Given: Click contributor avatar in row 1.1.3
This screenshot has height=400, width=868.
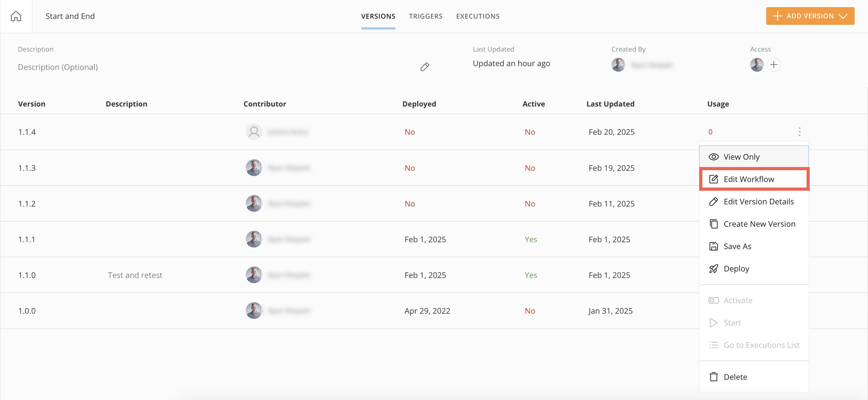Looking at the screenshot, I should 254,168.
